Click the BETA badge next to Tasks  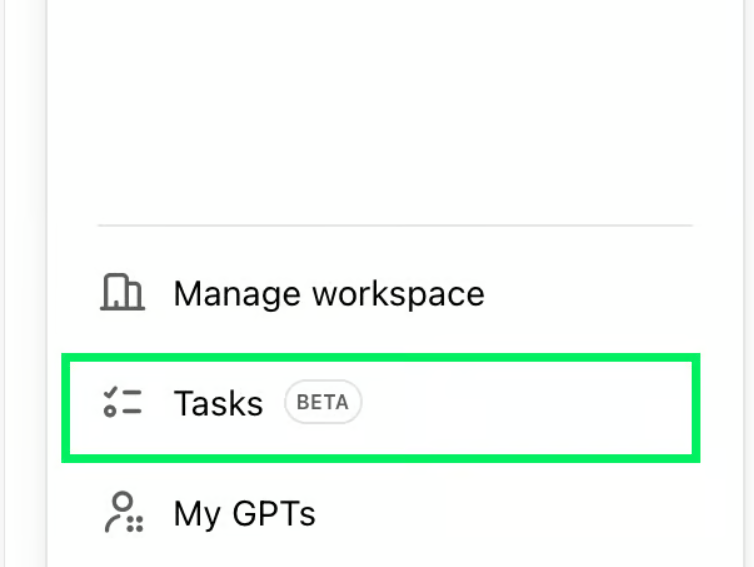323,402
